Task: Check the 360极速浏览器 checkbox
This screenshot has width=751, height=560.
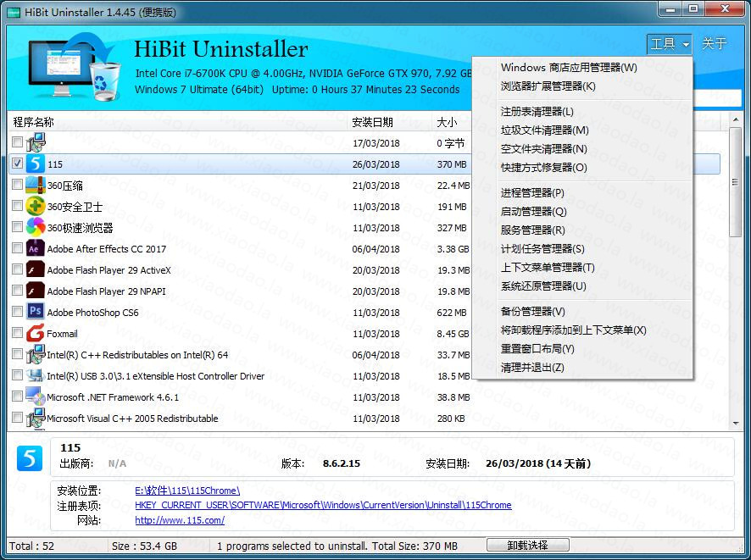Action: tap(17, 226)
